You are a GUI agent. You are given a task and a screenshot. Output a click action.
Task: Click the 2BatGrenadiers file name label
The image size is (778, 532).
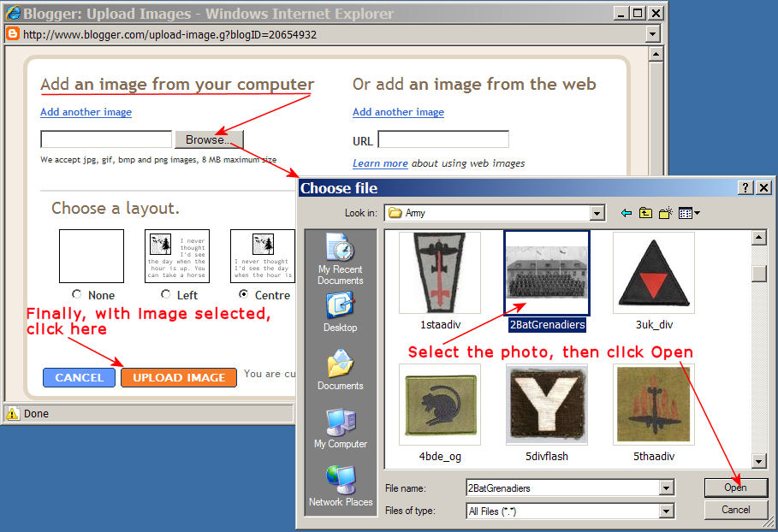(547, 325)
